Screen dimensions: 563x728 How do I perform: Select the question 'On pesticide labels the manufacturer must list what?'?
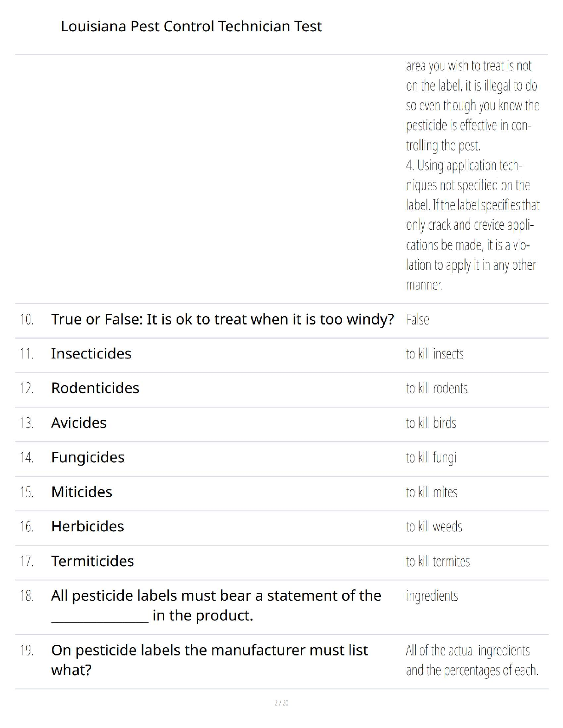click(x=209, y=660)
